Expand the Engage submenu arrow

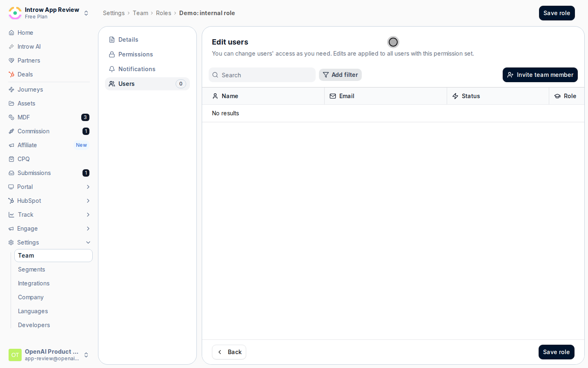88,229
